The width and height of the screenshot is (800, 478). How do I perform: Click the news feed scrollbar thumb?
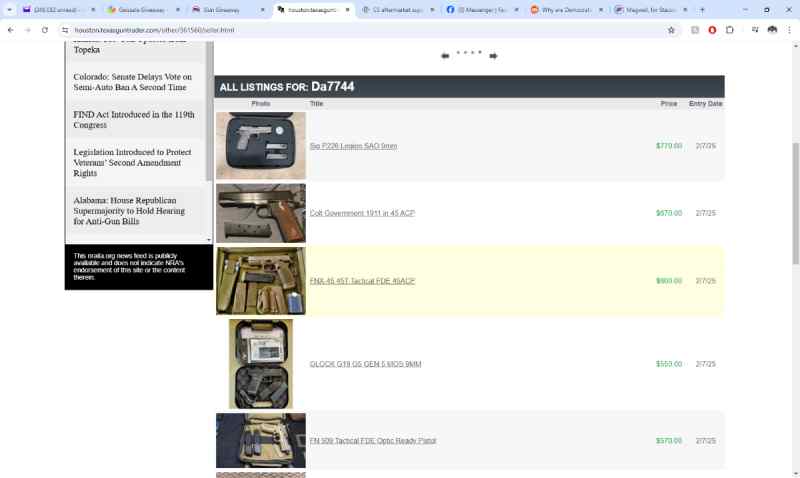[x=209, y=111]
